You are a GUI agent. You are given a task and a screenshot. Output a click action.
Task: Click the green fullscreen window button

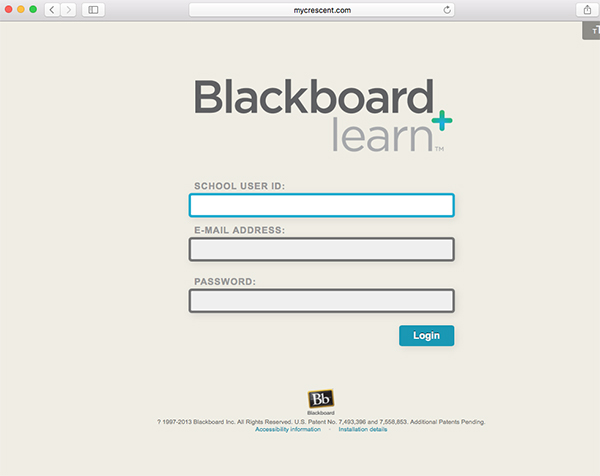click(x=33, y=9)
